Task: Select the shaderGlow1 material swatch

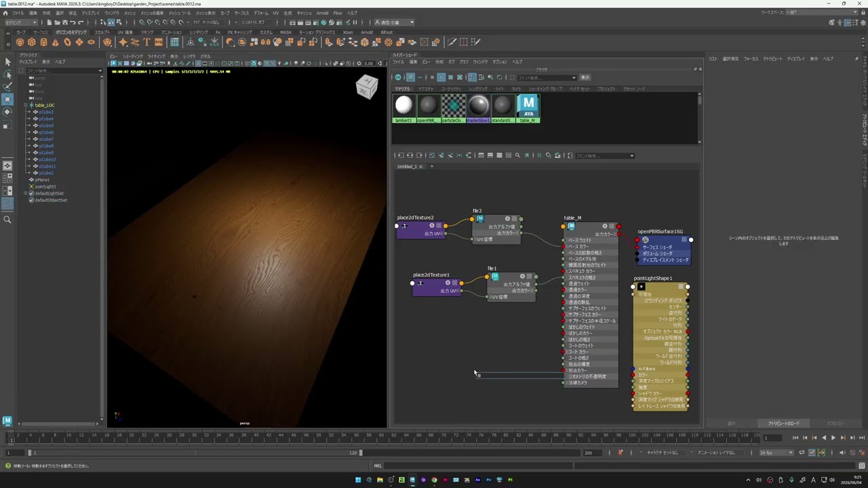Action: 478,108
